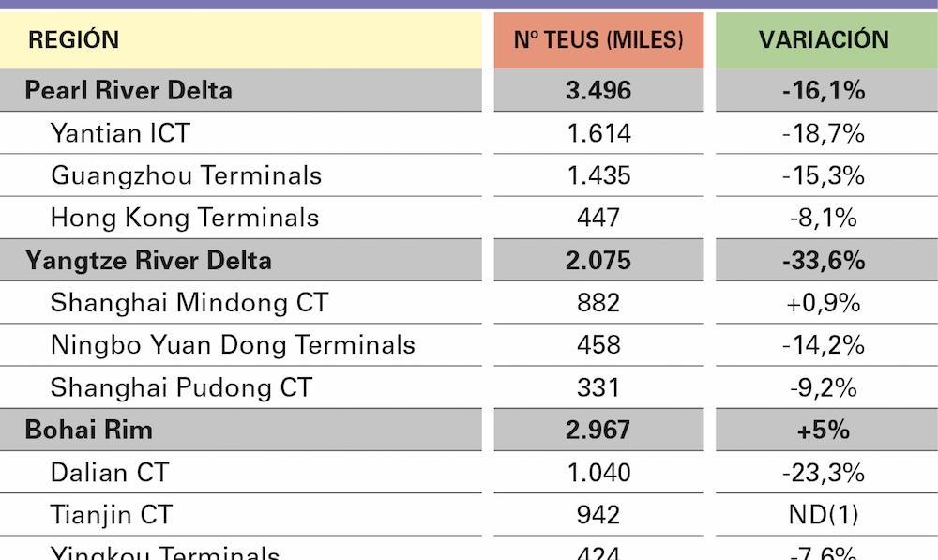This screenshot has height=560, width=938.
Task: Click the ND(1) variation cell
Action: click(x=824, y=515)
